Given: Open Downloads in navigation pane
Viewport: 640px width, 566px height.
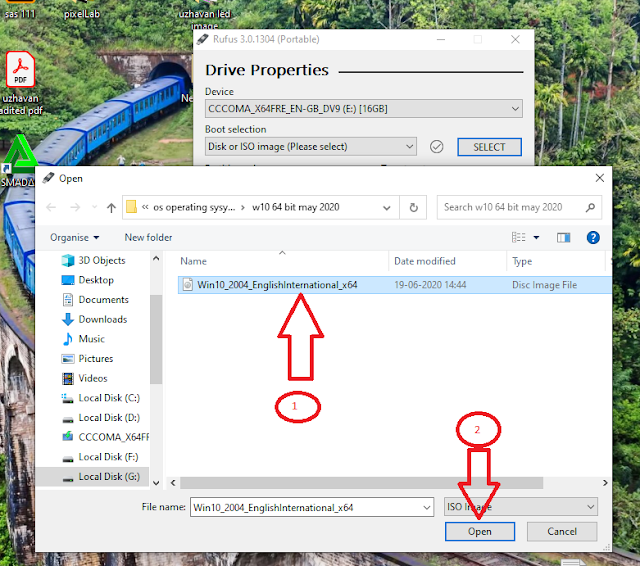Looking at the screenshot, I should (102, 319).
